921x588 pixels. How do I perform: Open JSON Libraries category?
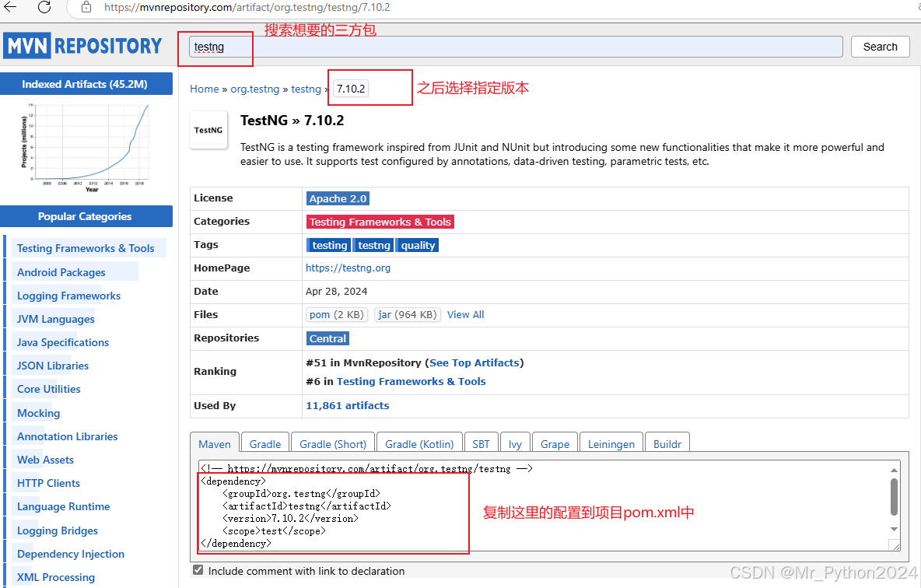point(53,366)
